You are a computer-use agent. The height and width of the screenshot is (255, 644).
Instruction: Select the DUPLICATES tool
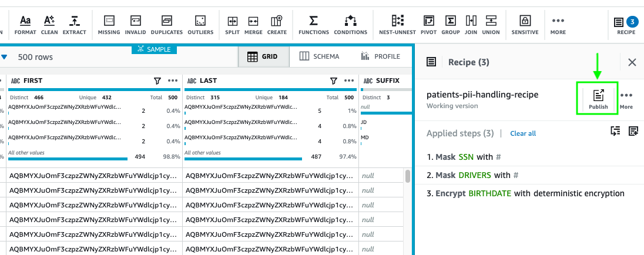pyautogui.click(x=167, y=25)
